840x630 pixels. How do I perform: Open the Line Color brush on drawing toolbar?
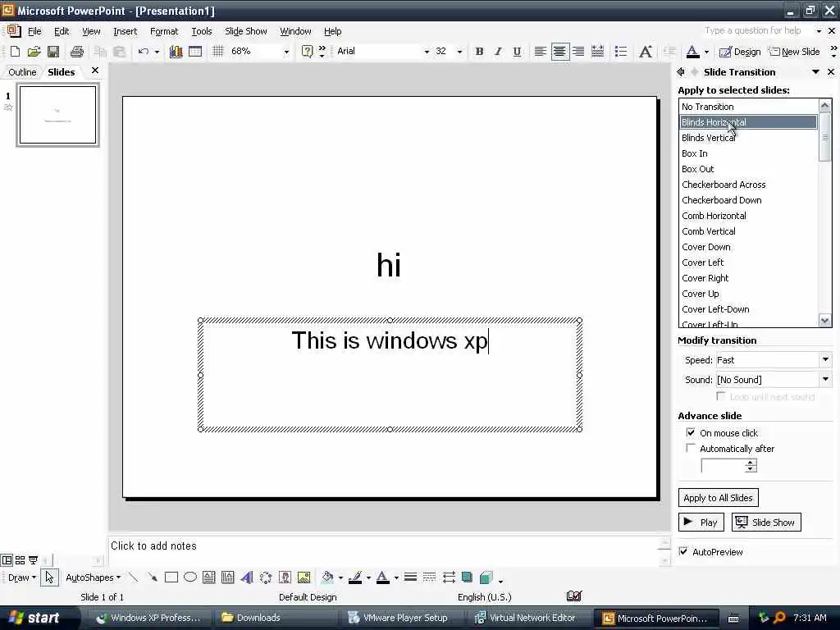[x=354, y=577]
